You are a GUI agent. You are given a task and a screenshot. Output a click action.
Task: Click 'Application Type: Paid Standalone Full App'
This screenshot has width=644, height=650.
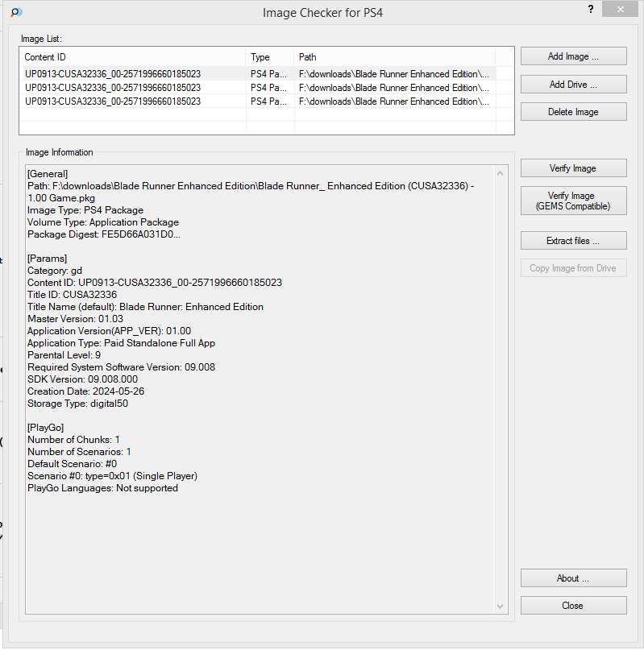point(121,343)
